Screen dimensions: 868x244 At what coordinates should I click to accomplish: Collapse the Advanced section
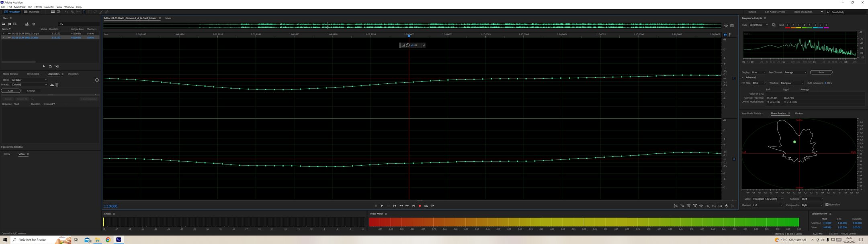[x=743, y=77]
